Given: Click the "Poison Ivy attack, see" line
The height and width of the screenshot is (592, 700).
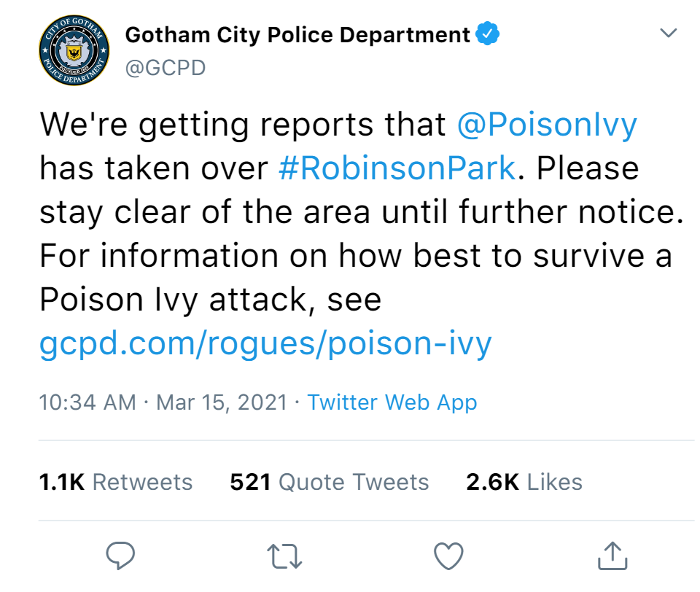Looking at the screenshot, I should (x=210, y=300).
